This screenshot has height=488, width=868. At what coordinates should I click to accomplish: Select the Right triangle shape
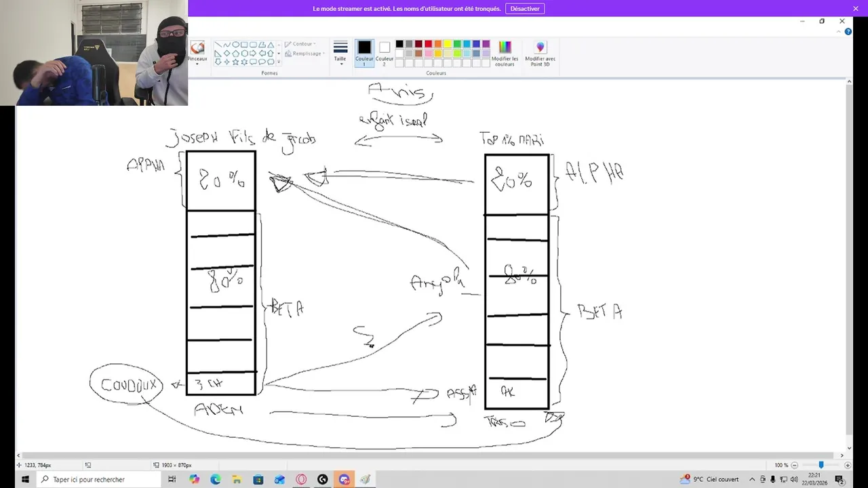218,53
